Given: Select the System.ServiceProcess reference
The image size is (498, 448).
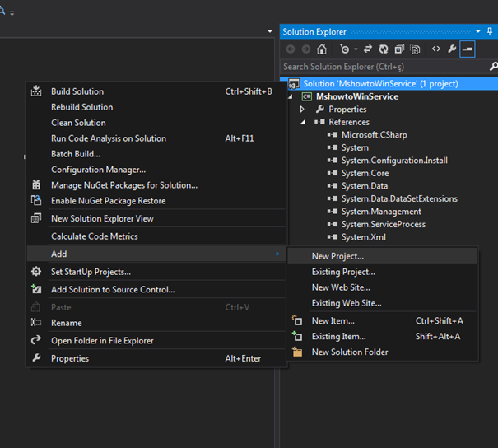Looking at the screenshot, I should tap(384, 224).
